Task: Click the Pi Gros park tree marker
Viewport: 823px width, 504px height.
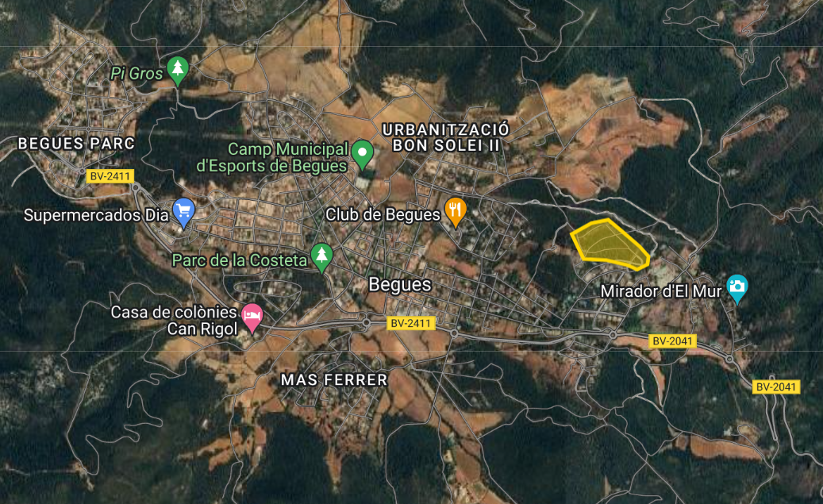Action: tap(178, 71)
